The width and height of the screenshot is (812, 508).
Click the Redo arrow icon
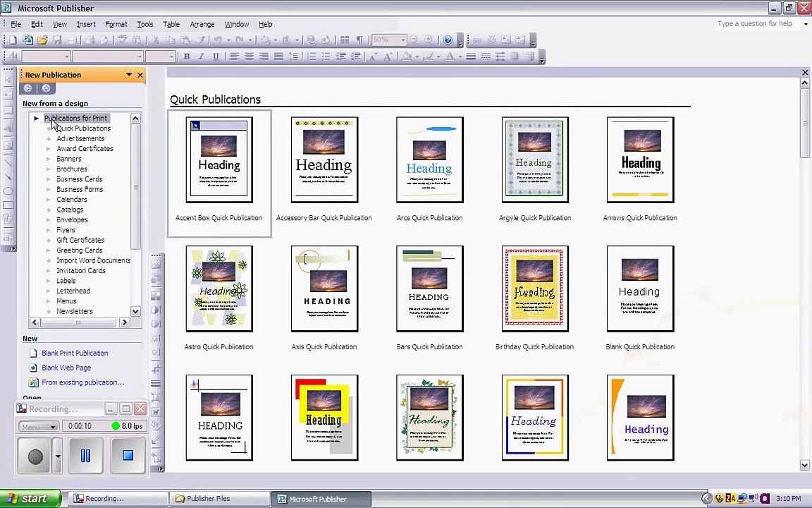[x=239, y=40]
